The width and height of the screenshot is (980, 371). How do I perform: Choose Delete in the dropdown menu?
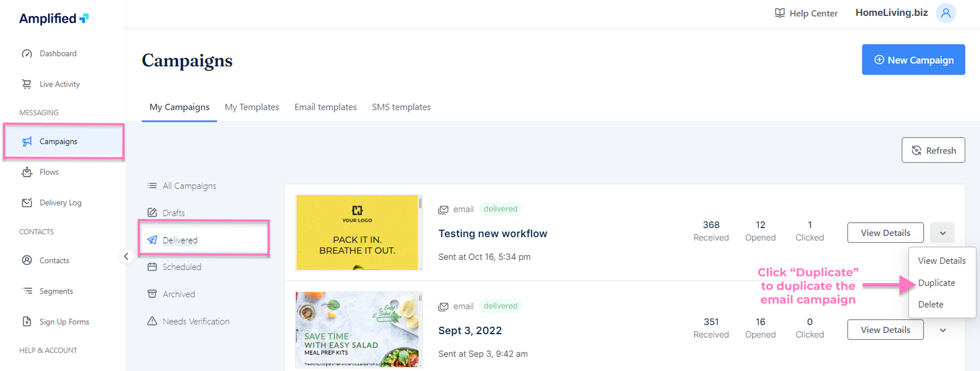tap(930, 304)
